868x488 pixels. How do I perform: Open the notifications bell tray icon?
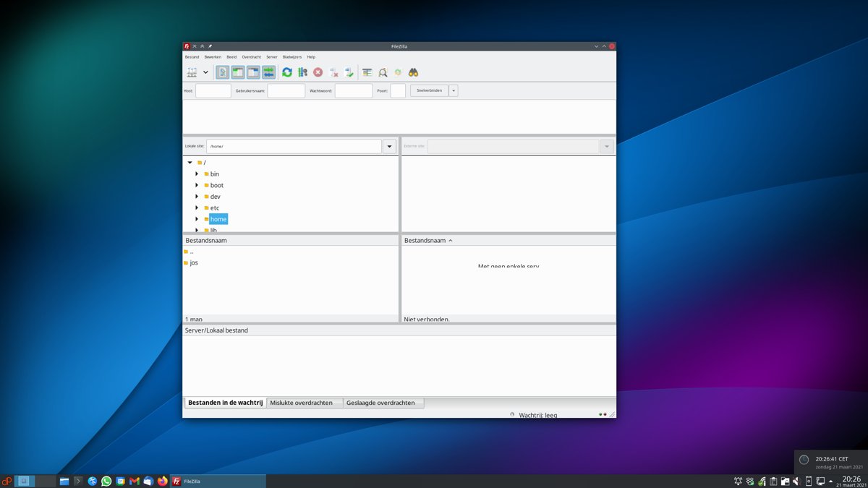(x=738, y=481)
